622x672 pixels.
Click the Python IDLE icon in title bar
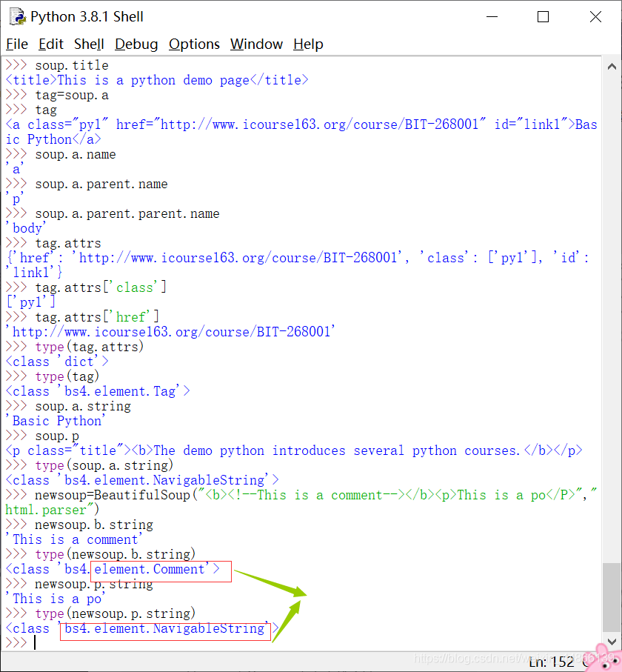(18, 16)
